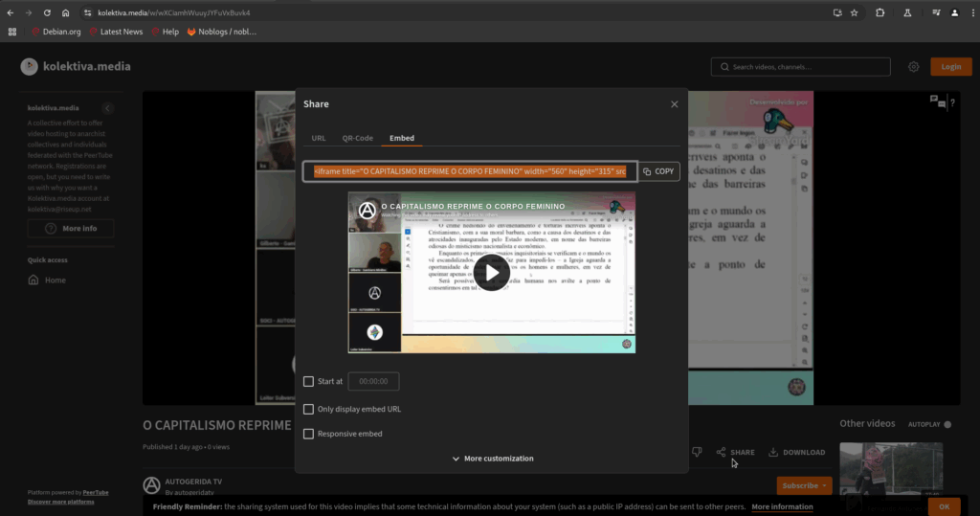Select the Embed tab
The image size is (980, 516).
tap(402, 138)
